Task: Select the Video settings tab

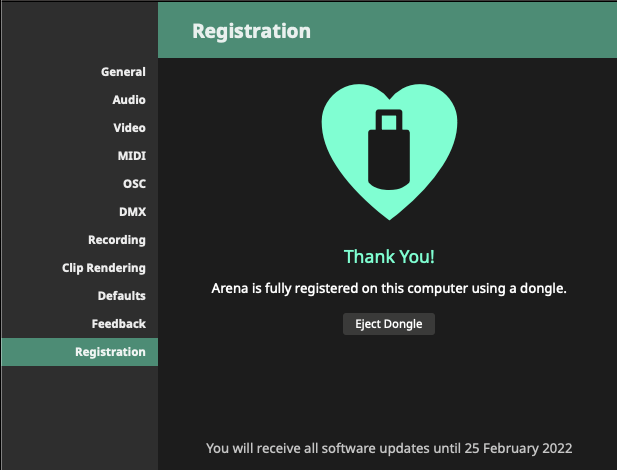Action: (129, 128)
